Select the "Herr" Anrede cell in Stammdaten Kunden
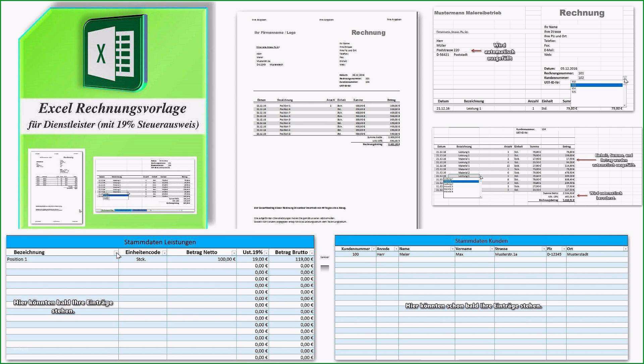 click(387, 254)
